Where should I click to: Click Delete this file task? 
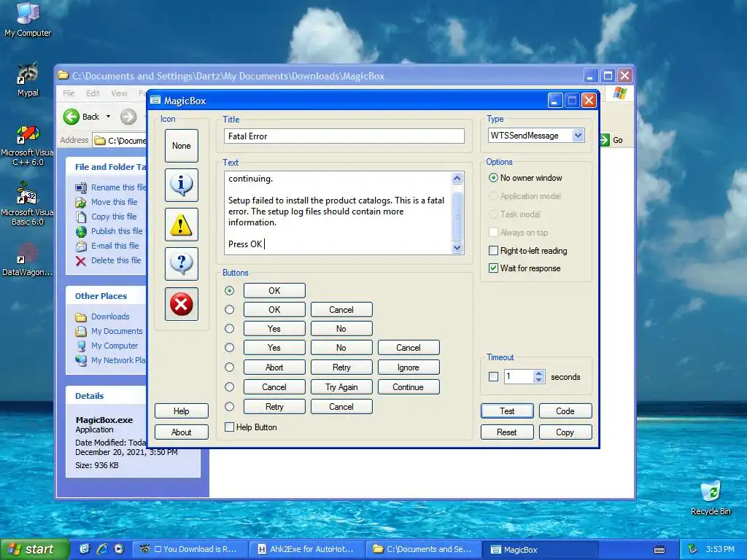pyautogui.click(x=109, y=260)
